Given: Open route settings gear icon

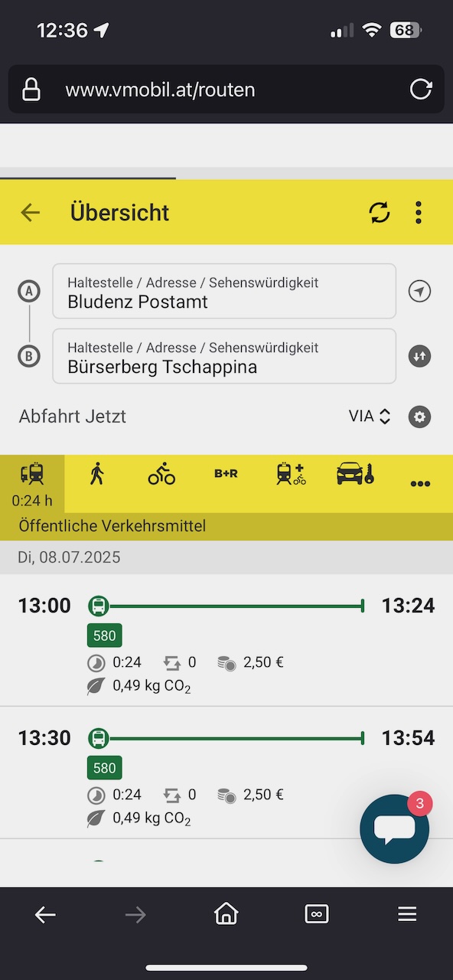Looking at the screenshot, I should tap(419, 416).
